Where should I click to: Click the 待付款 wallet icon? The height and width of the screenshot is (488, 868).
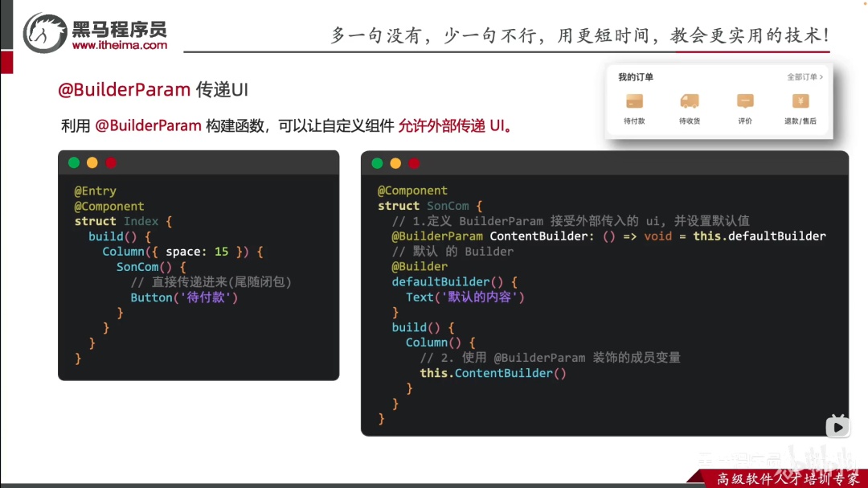634,101
